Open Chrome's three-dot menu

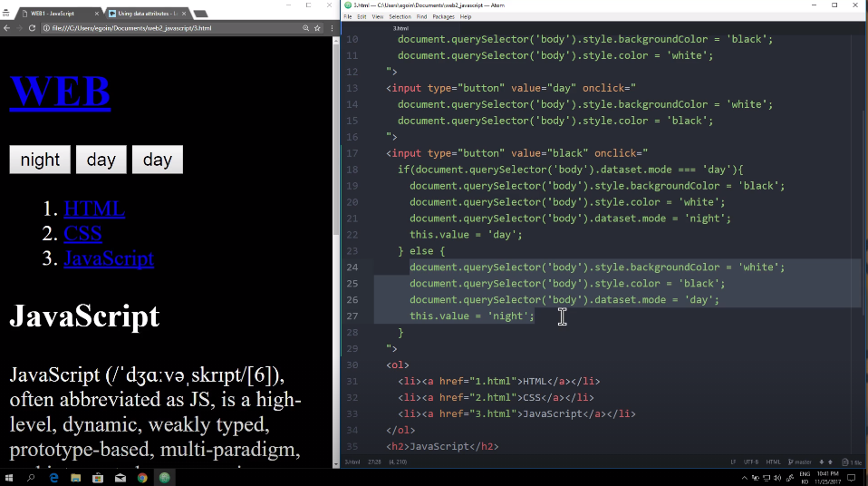coord(332,28)
